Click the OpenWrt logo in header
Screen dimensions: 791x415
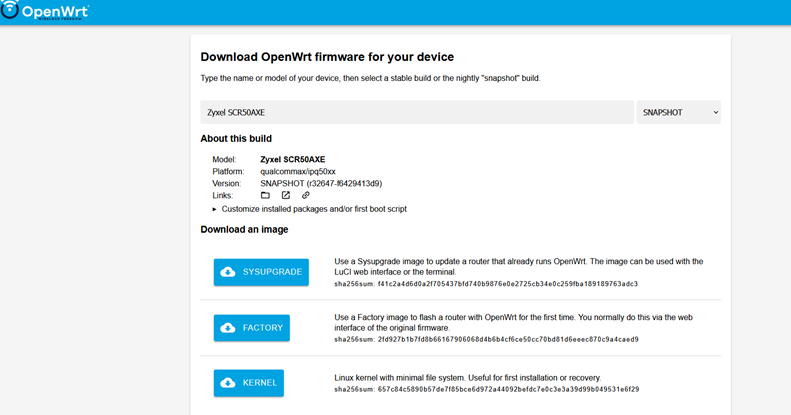tap(44, 10)
